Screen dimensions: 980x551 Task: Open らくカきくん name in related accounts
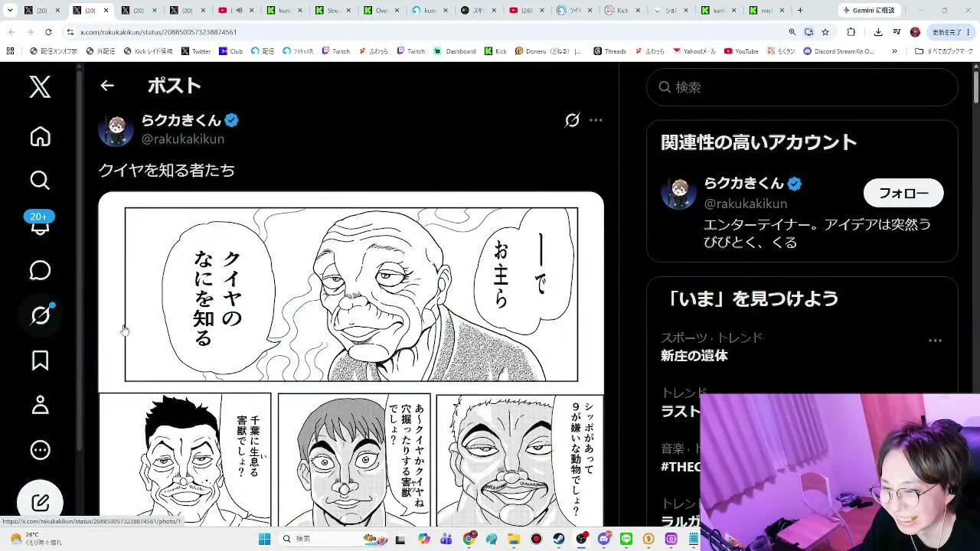coord(744,184)
